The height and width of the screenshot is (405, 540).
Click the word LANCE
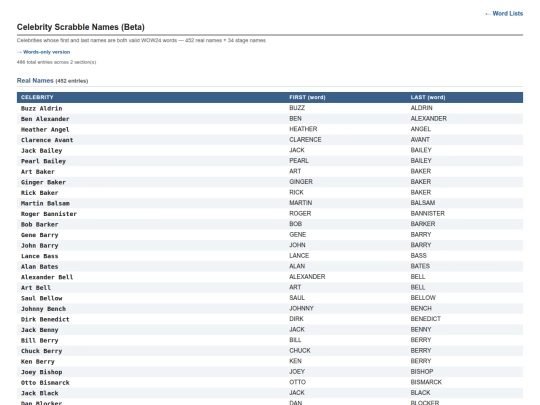point(299,256)
